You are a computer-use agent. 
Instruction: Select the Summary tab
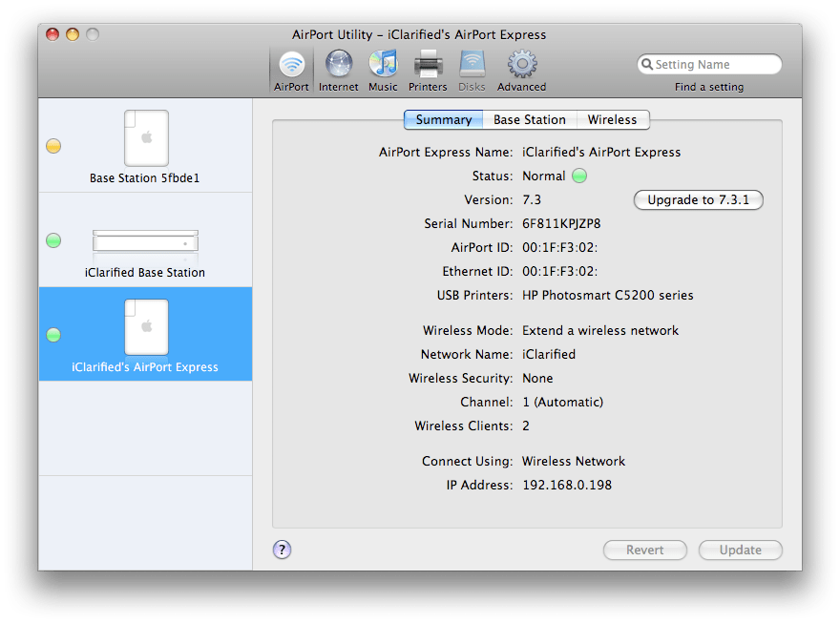(443, 119)
